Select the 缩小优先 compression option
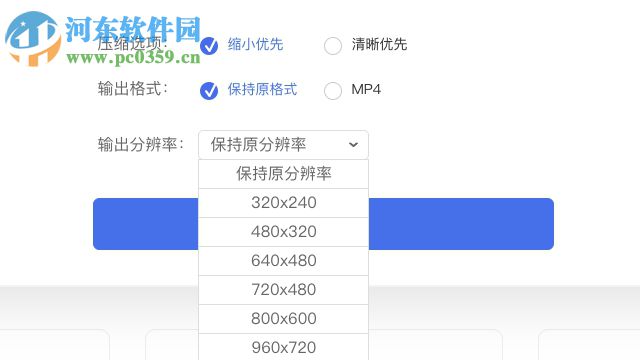 click(x=209, y=45)
